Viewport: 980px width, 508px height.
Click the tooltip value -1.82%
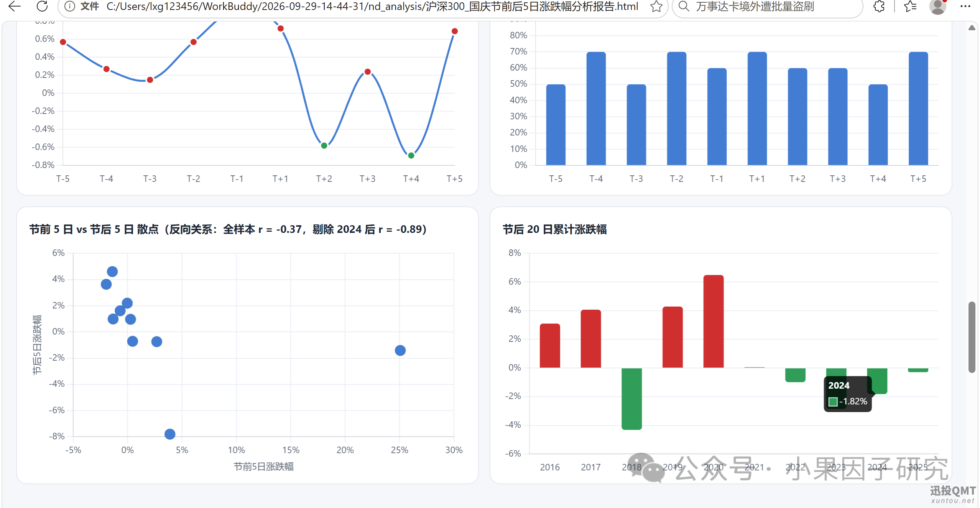point(853,401)
